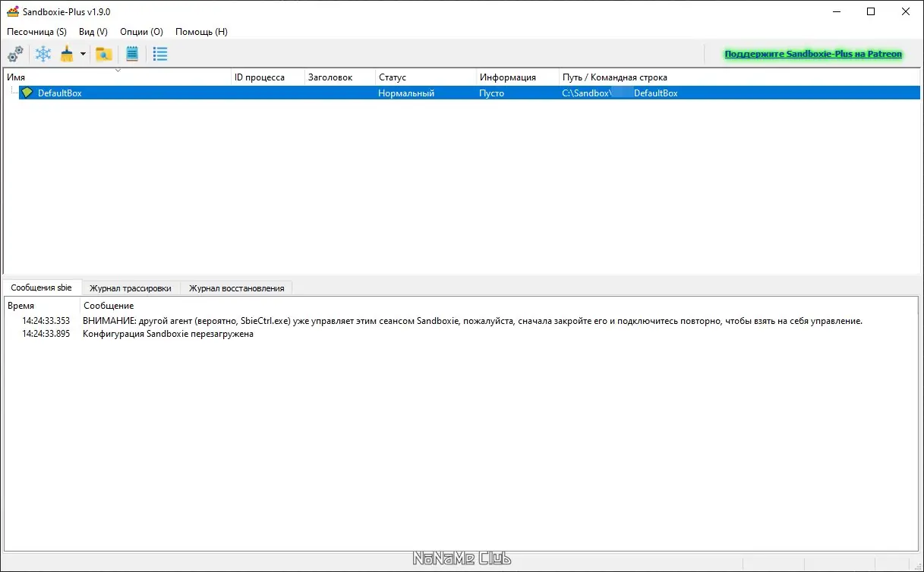Viewport: 924px width, 572px height.
Task: Click timestamp 14:24:33.353
Action: click(46, 321)
